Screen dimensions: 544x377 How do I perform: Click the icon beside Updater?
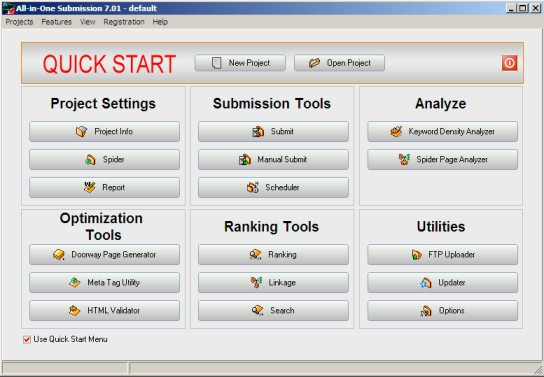(426, 283)
